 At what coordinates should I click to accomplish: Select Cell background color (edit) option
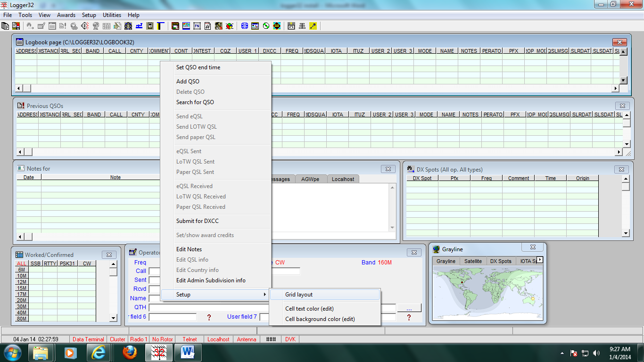(324, 319)
